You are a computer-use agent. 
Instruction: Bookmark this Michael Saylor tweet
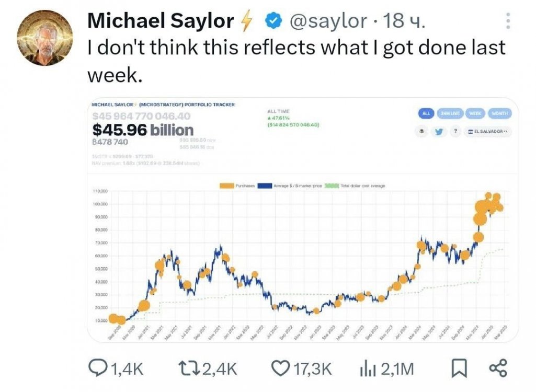pyautogui.click(x=459, y=369)
